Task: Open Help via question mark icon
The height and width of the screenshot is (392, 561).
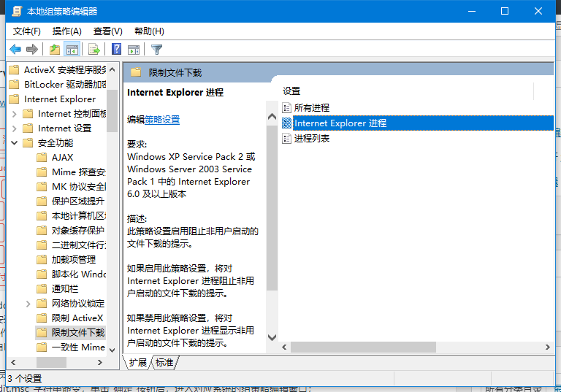Action: pyautogui.click(x=117, y=49)
